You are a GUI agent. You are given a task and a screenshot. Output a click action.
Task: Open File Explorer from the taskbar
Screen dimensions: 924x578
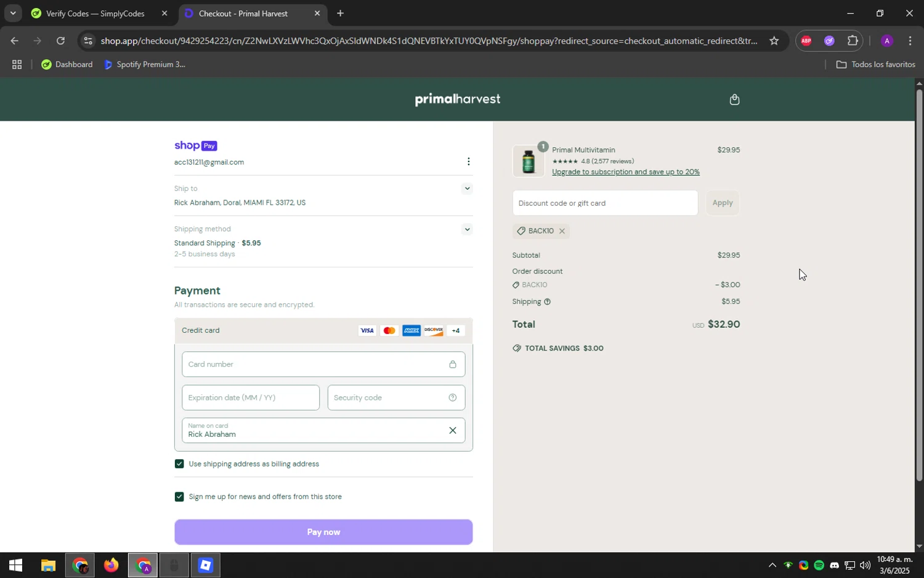coord(48,565)
